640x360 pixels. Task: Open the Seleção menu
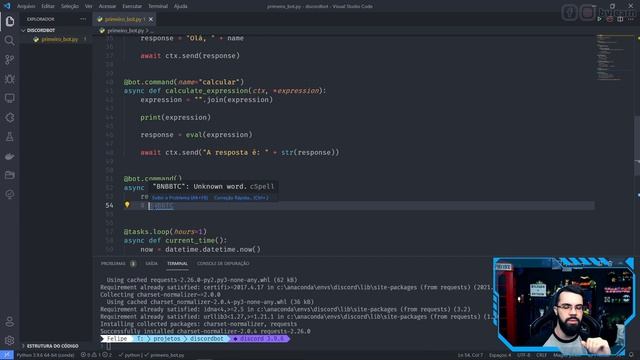[70, 6]
